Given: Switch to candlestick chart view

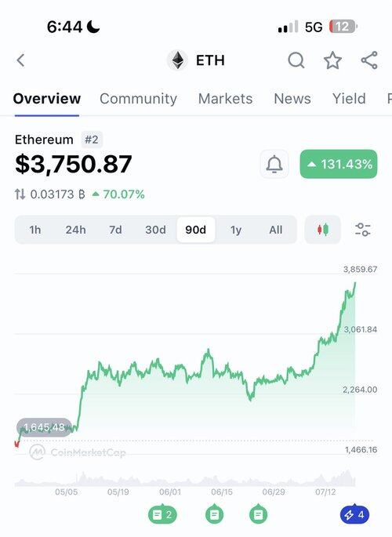Looking at the screenshot, I should [322, 230].
